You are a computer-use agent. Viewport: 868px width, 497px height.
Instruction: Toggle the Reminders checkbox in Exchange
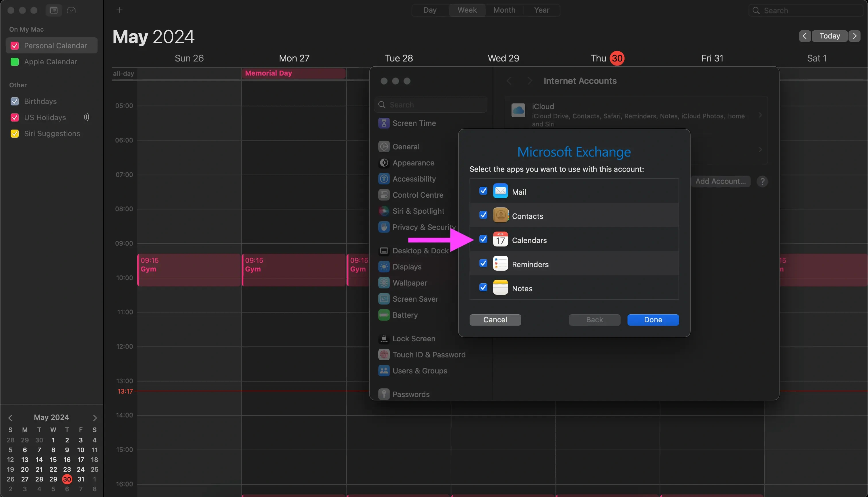(x=483, y=263)
